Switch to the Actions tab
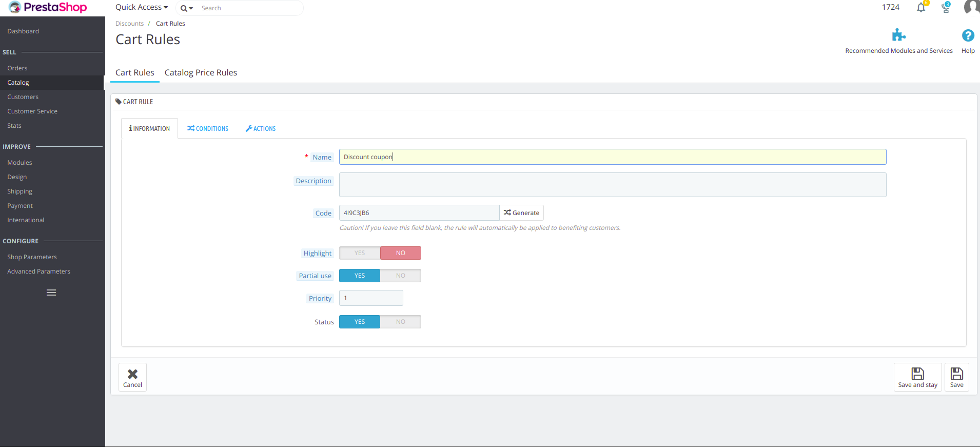 pos(261,129)
